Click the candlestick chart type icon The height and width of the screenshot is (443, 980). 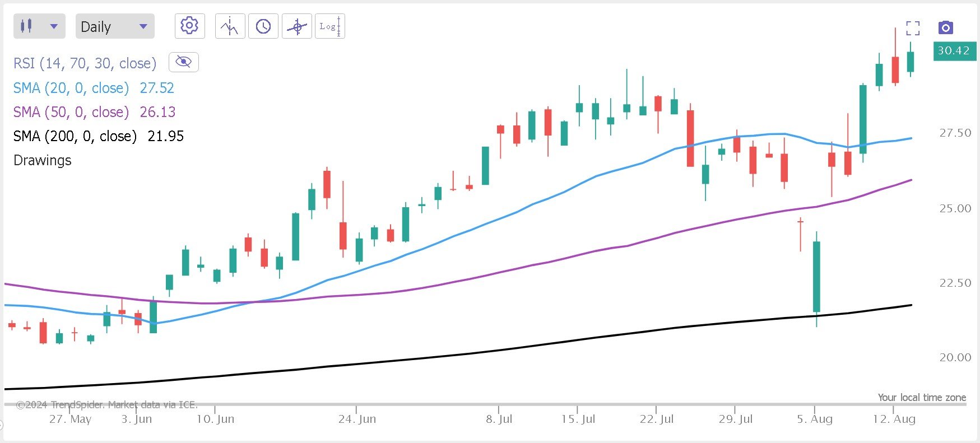point(26,26)
